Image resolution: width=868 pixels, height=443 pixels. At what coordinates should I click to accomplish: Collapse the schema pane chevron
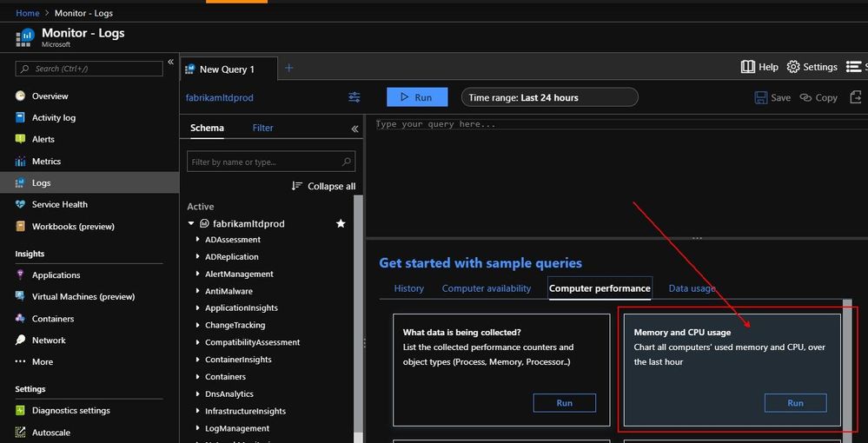354,129
